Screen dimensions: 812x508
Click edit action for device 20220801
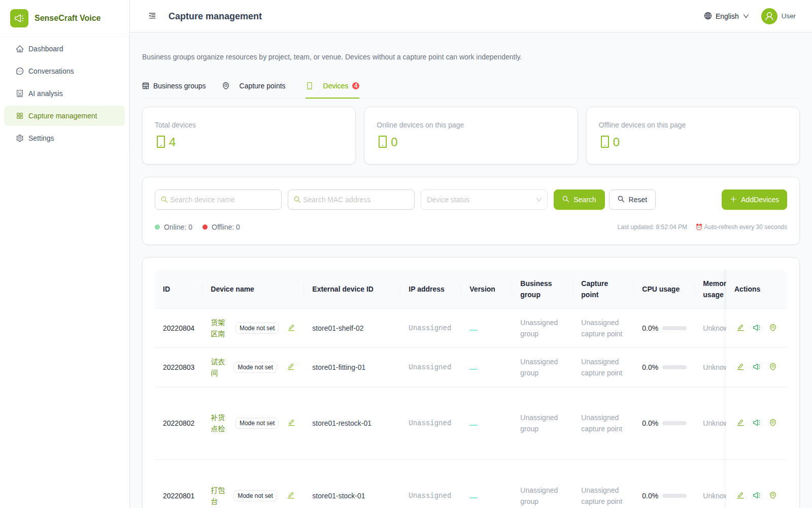(x=740, y=495)
